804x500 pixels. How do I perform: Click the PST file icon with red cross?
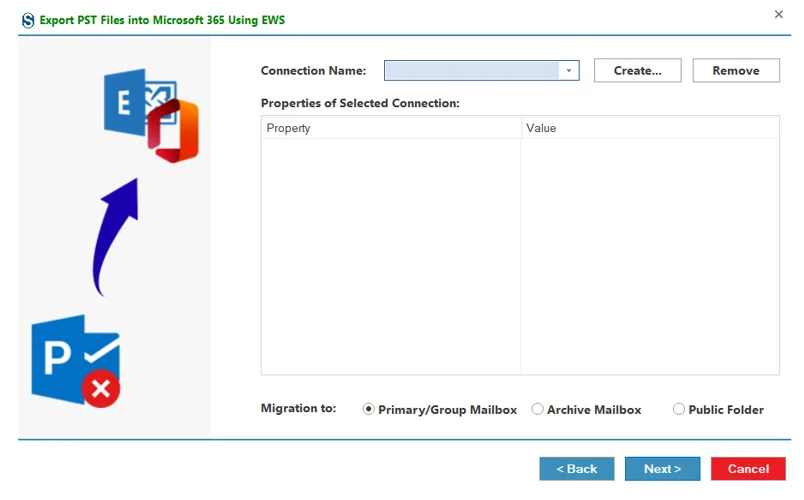tap(76, 361)
